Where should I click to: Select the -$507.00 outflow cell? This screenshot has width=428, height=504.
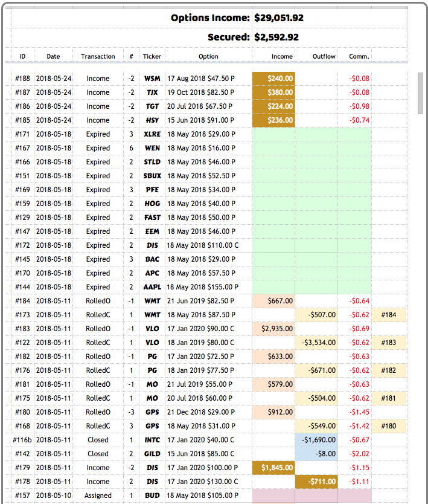tap(316, 315)
